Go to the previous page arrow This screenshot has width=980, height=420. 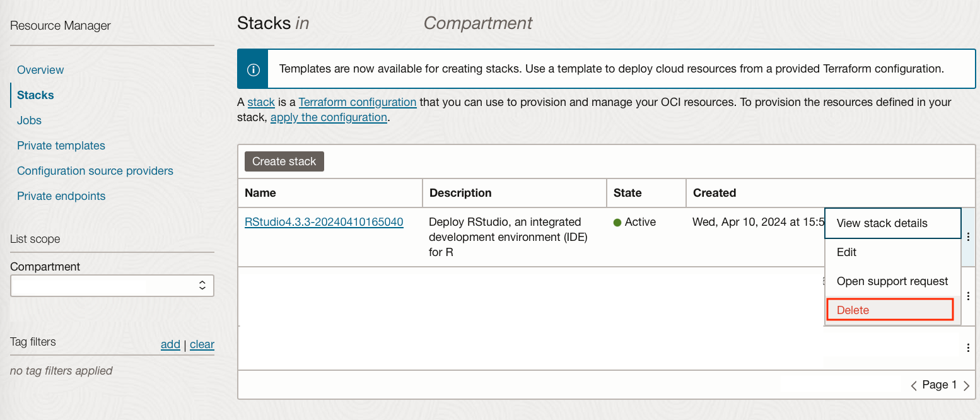(914, 385)
